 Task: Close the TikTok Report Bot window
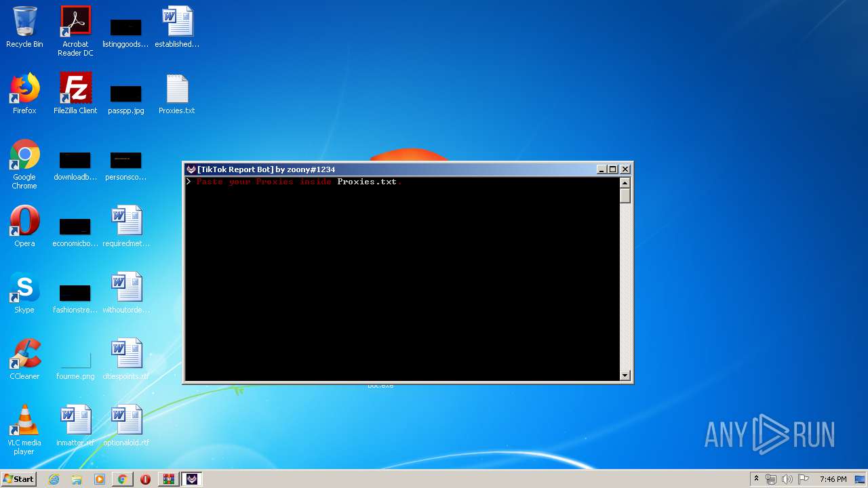(x=625, y=169)
